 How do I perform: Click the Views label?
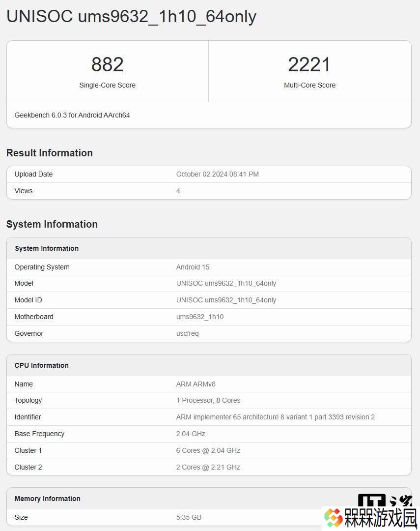pos(24,191)
